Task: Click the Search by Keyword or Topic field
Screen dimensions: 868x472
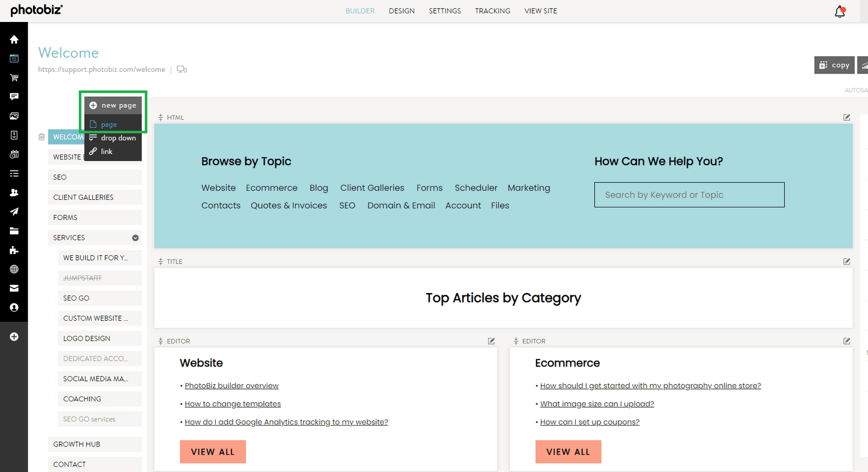Action: 689,195
